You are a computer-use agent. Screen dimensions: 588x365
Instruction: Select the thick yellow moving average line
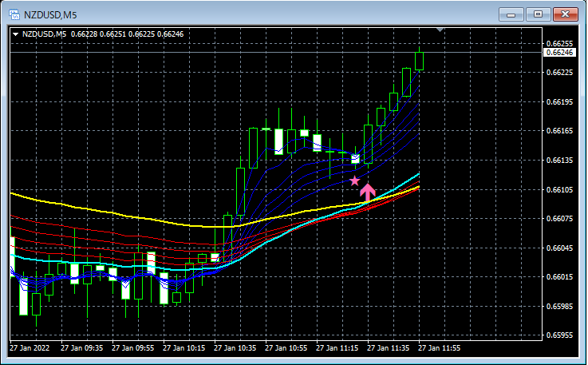point(112,213)
